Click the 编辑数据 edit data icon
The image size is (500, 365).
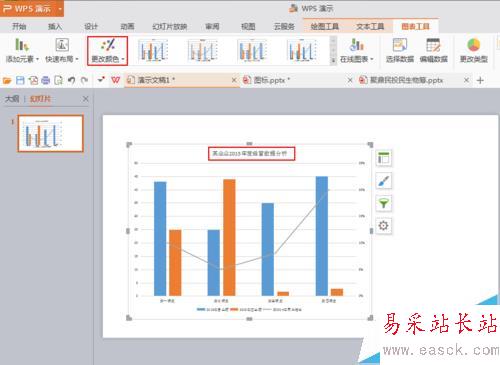(x=433, y=50)
